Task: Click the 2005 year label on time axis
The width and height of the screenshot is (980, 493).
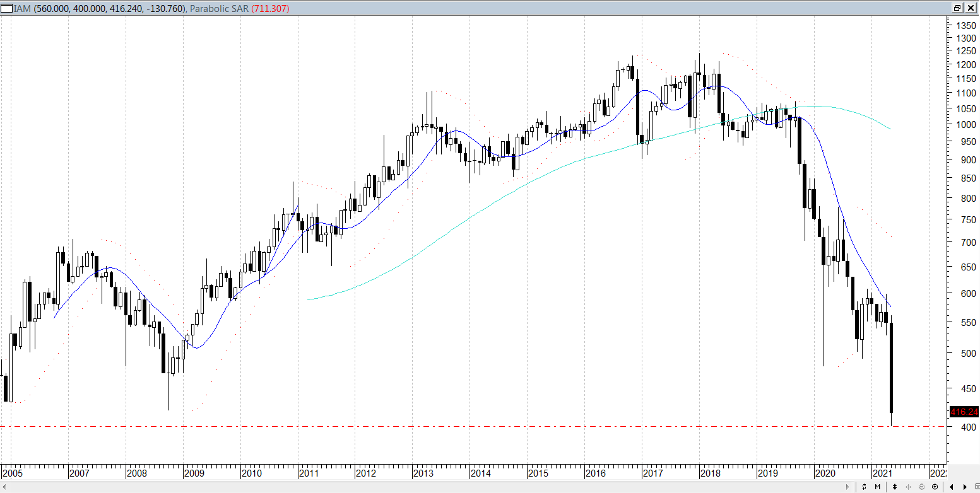Action: click(11, 473)
